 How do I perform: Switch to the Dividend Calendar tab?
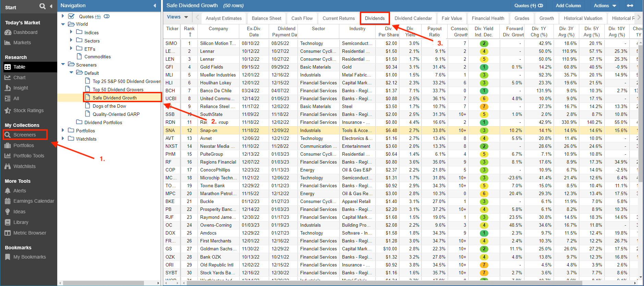413,18
